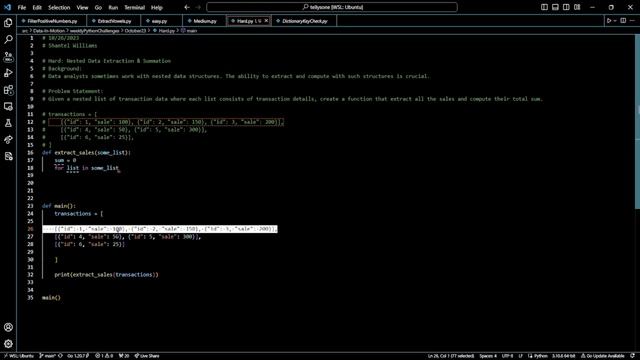Viewport: 640px width, 360px height.
Task: Open problems errors and warnings indicator
Action: [x=104, y=356]
